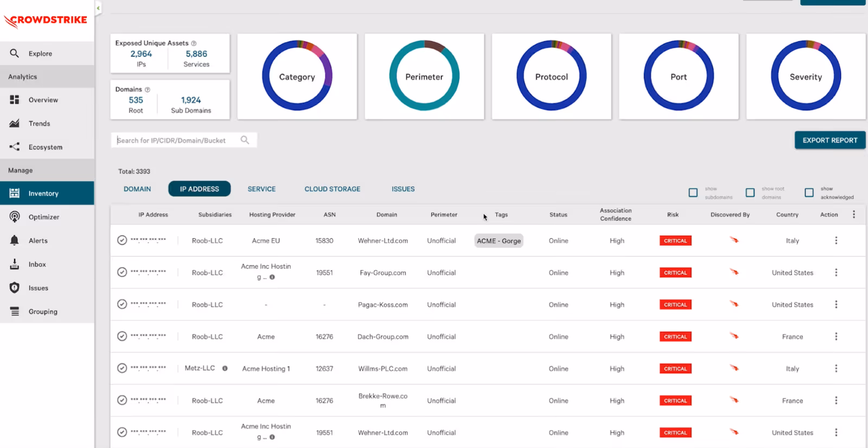Click the 2,964 IPs count
Viewport: 868px width, 448px height.
pos(141,54)
